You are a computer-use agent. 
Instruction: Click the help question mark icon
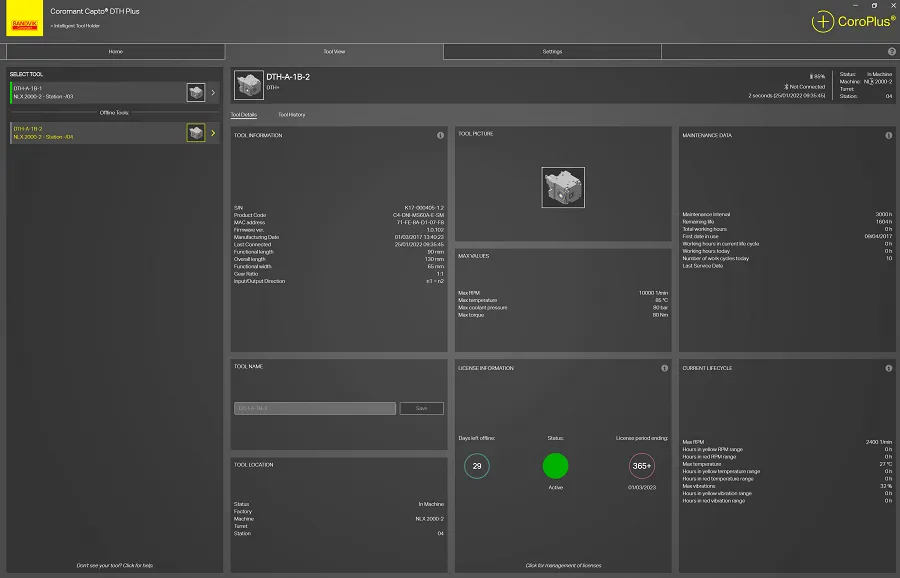891,51
